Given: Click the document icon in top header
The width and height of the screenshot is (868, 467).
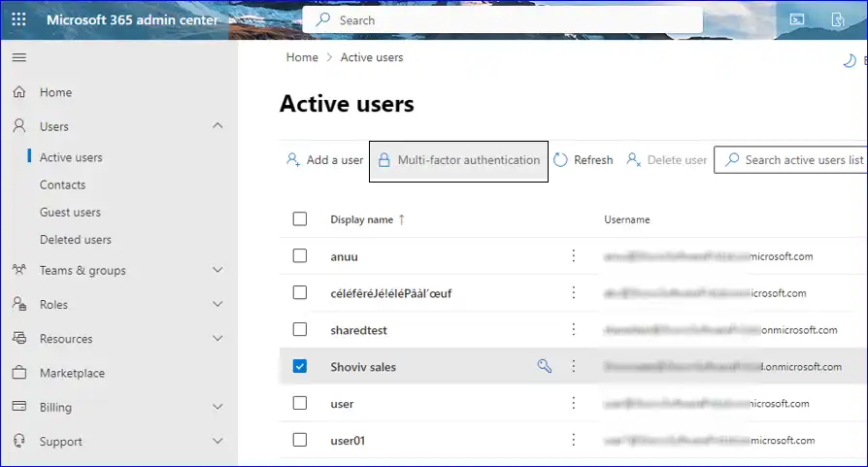Looking at the screenshot, I should pos(838,20).
